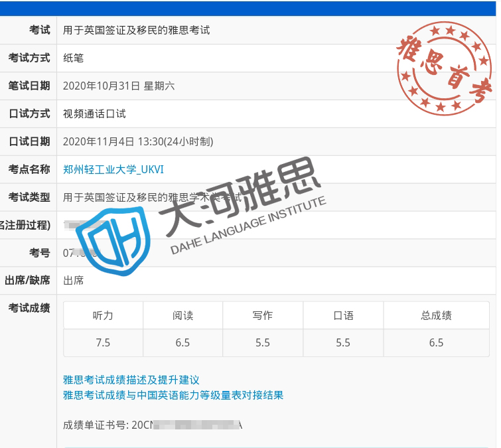Click the 成绩单证书号 certificate number line
This screenshot has height=448, width=501.
(153, 425)
